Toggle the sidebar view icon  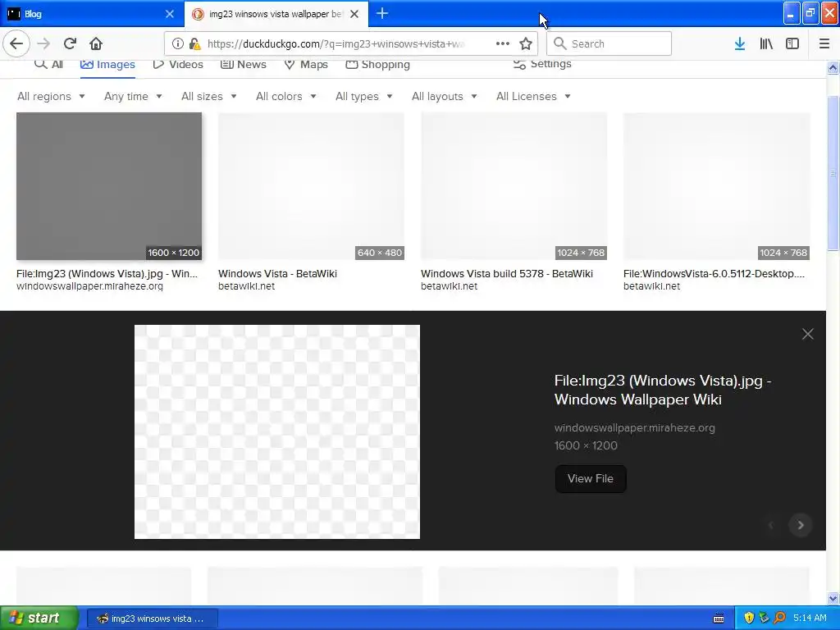(792, 44)
